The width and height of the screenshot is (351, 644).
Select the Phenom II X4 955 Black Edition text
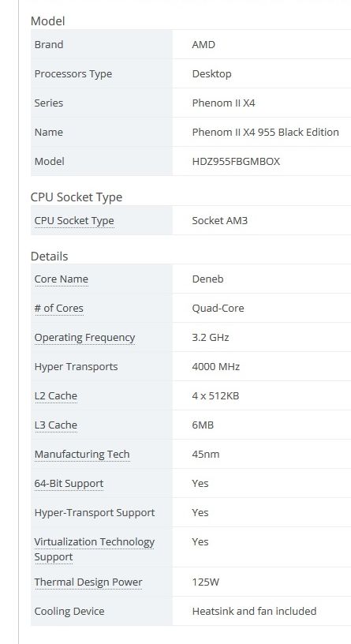click(x=266, y=132)
